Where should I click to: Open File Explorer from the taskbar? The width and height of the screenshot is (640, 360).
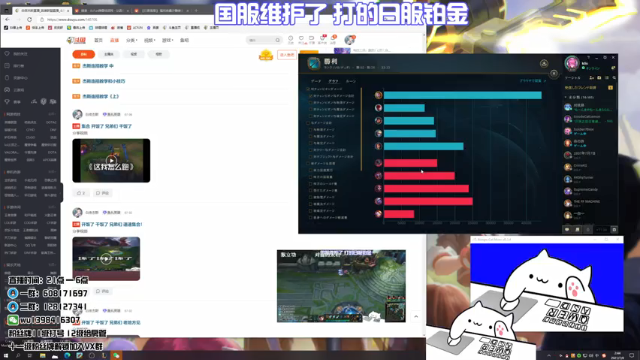42,356
